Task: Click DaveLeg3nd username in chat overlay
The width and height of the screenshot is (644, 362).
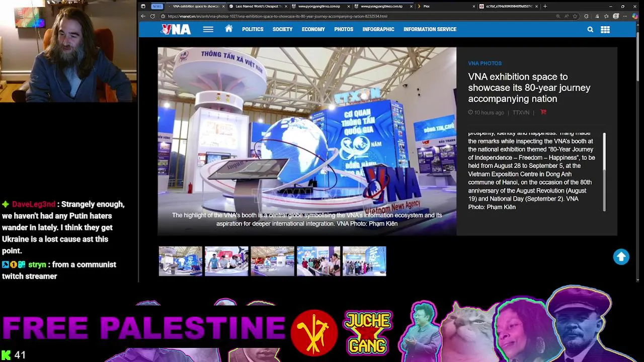Action: coord(34,204)
